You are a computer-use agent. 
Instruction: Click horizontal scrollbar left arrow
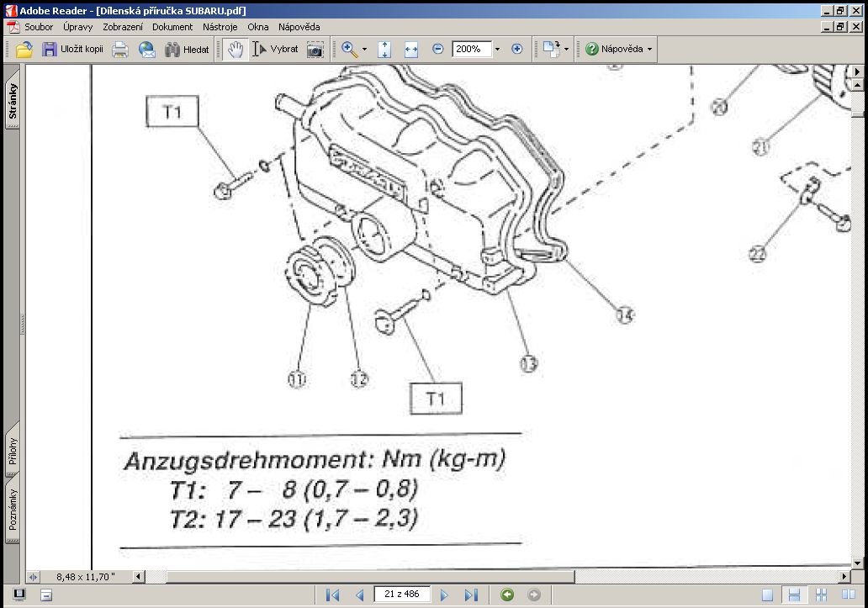[139, 577]
